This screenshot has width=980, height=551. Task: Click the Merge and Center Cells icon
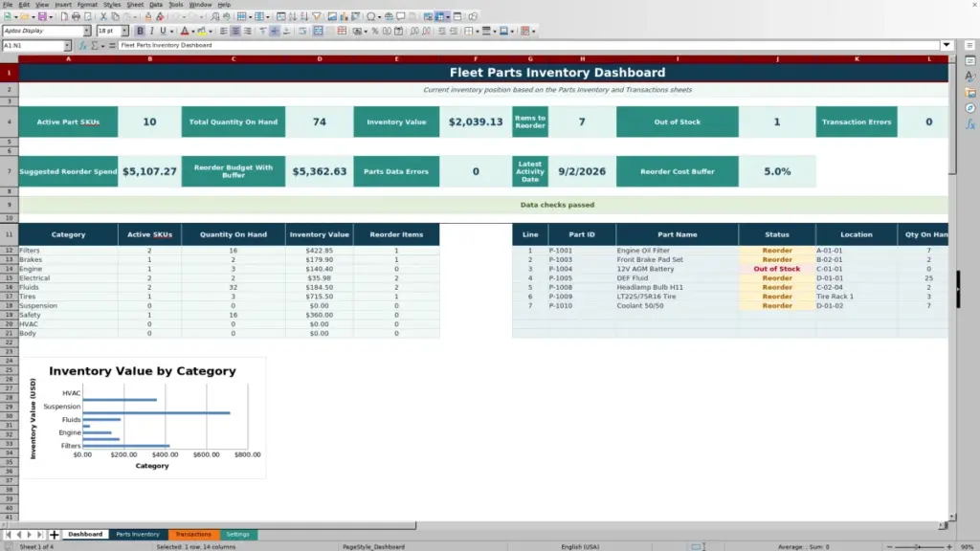click(x=318, y=31)
